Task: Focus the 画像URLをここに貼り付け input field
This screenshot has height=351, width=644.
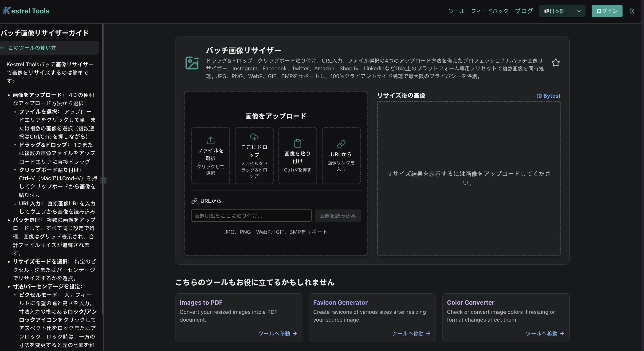Action: point(251,216)
